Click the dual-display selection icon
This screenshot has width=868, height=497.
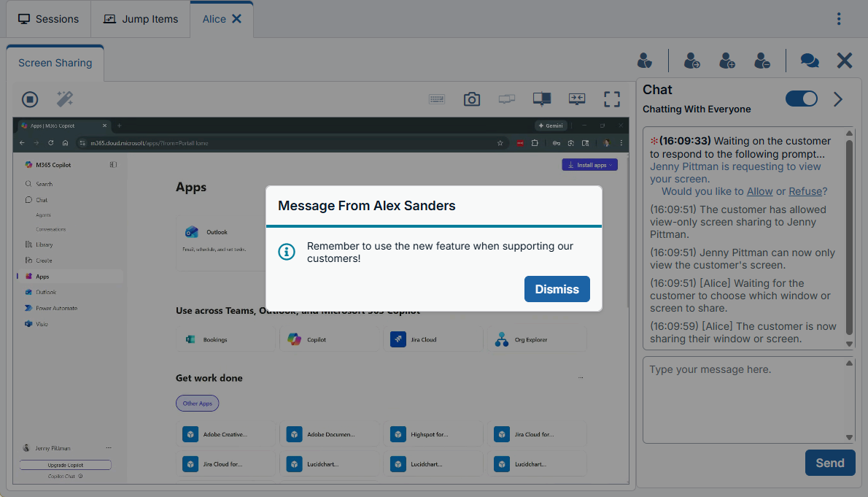[506, 99]
